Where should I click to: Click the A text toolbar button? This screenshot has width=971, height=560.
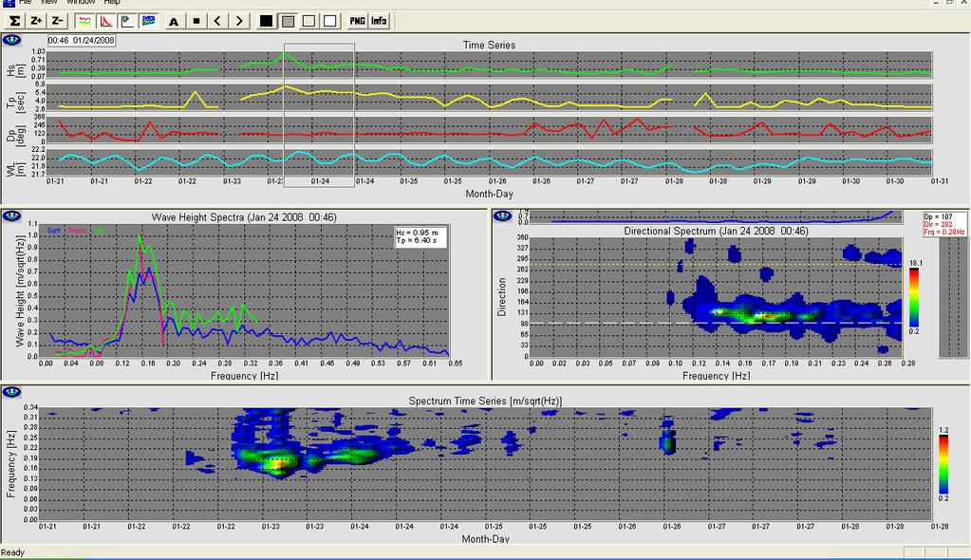pyautogui.click(x=174, y=21)
